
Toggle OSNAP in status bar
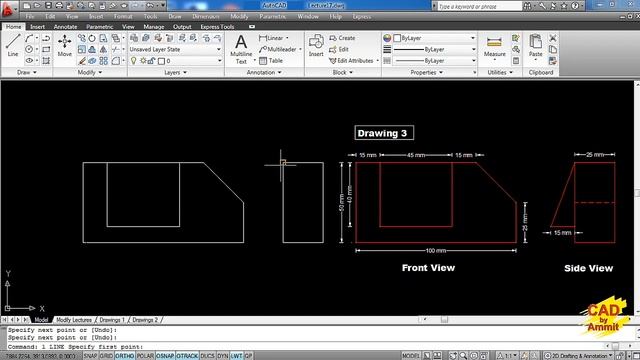(x=165, y=356)
